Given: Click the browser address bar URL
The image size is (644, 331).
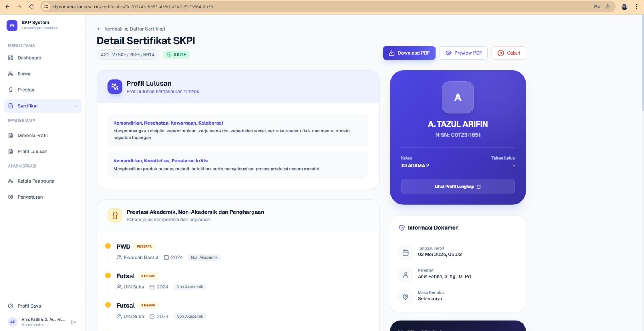Looking at the screenshot, I should click(133, 6).
